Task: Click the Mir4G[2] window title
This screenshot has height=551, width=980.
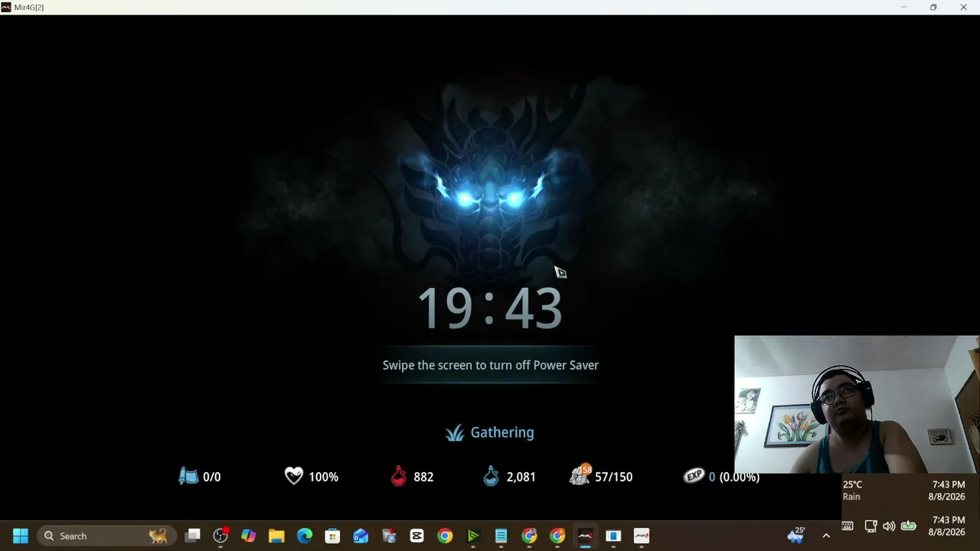Action: coord(29,7)
